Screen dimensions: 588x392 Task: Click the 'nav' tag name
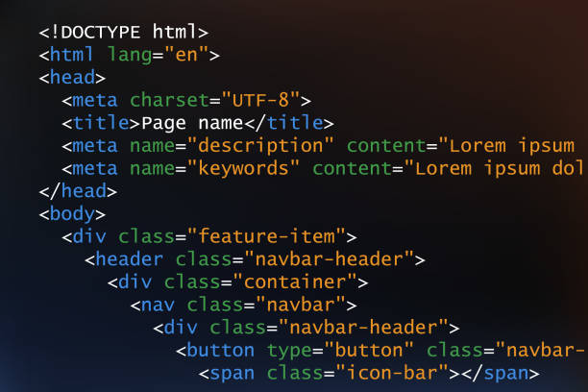pos(158,306)
